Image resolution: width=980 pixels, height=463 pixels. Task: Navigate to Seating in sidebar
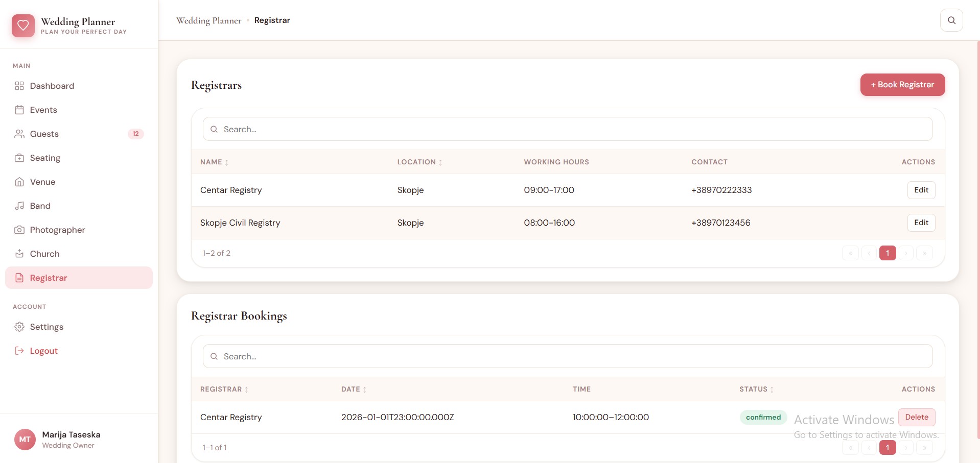tap(45, 158)
